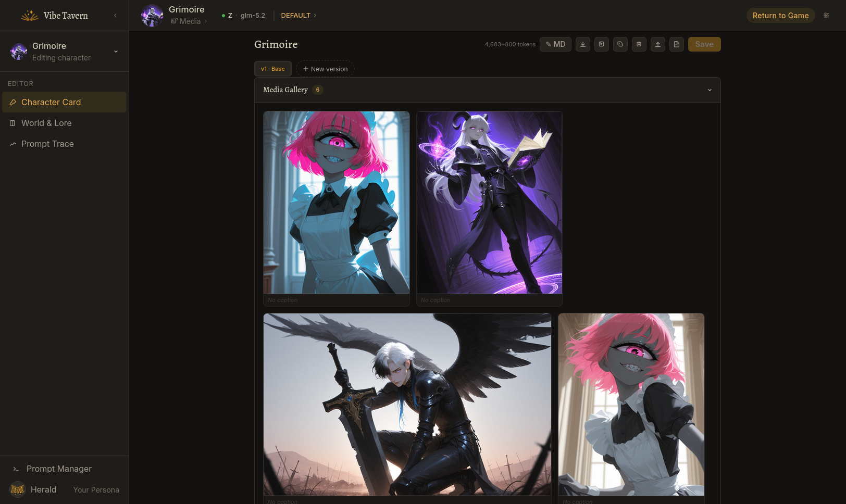Viewport: 846px width, 504px height.
Task: Click the Grimoire page title
Action: point(276,44)
